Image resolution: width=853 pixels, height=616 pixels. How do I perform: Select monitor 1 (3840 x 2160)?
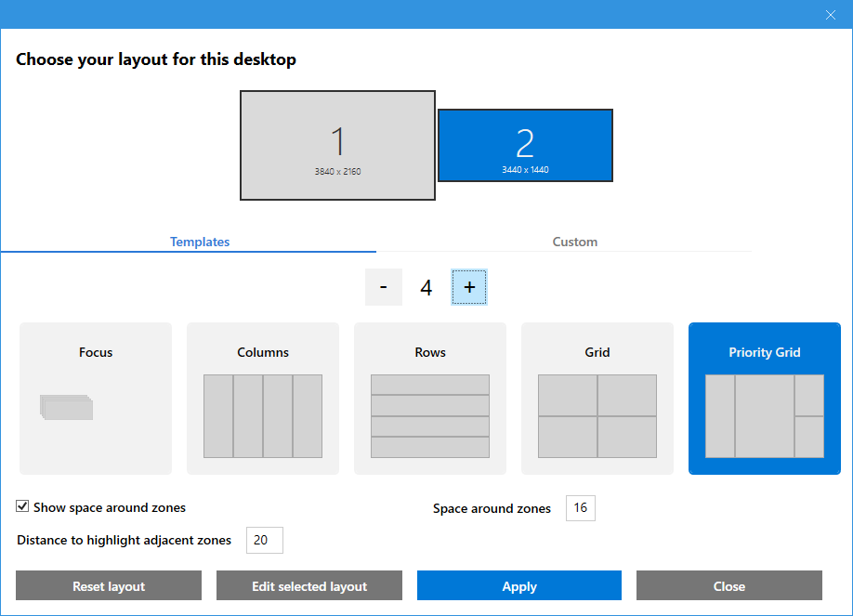[337, 145]
